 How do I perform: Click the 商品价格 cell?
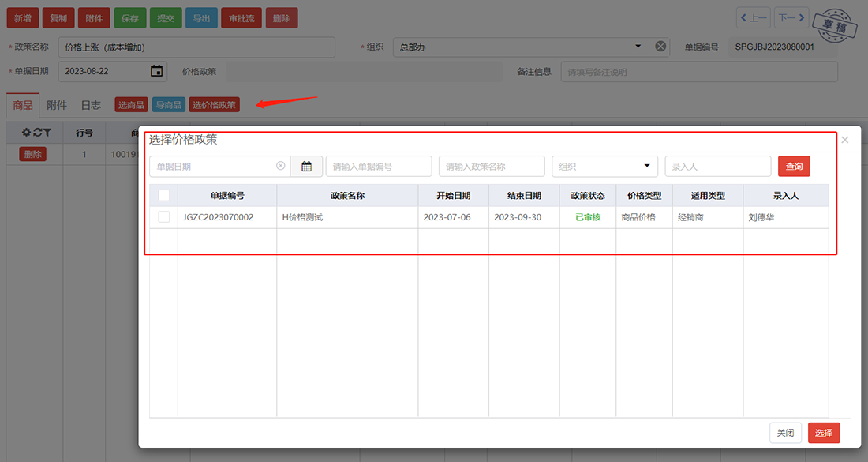(645, 217)
